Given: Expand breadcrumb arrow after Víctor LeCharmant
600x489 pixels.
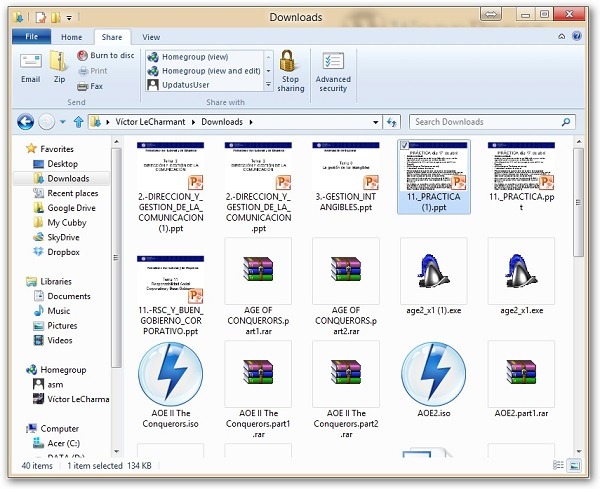Looking at the screenshot, I should (x=193, y=122).
